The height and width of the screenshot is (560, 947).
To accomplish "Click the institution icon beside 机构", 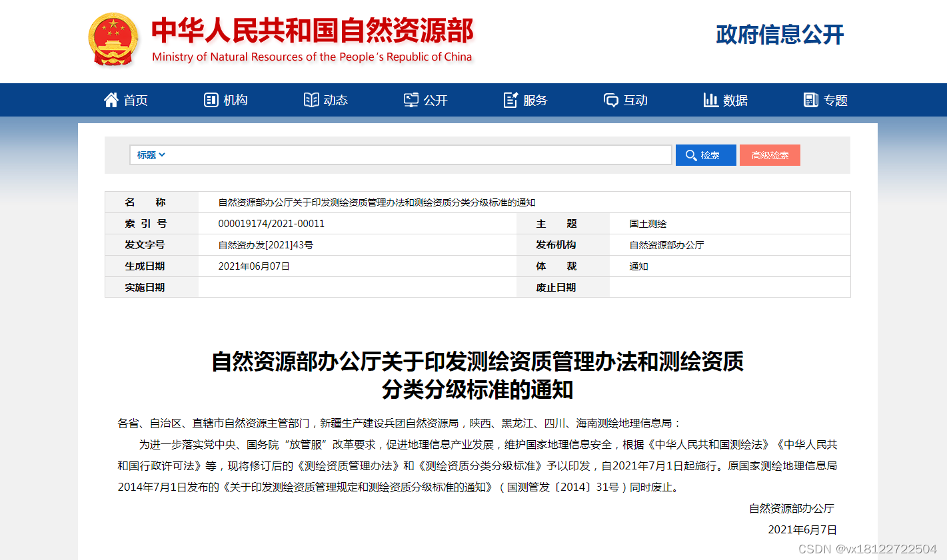I will 211,100.
